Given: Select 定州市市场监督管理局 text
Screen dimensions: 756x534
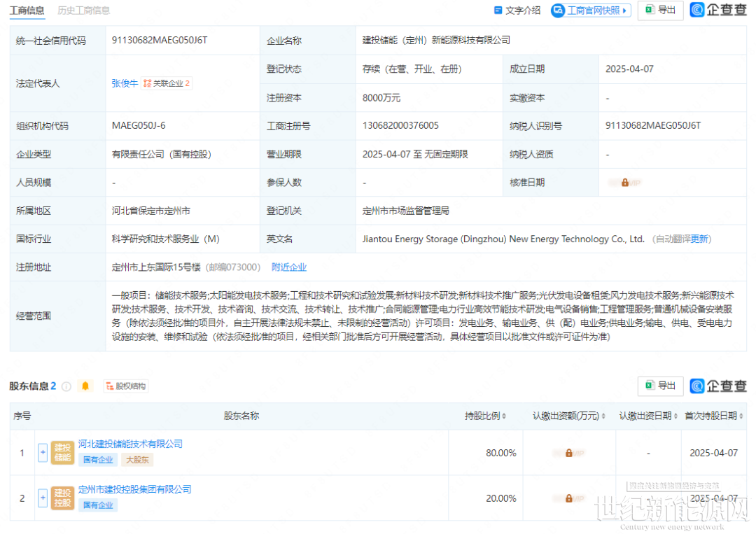Looking at the screenshot, I should coord(405,211).
